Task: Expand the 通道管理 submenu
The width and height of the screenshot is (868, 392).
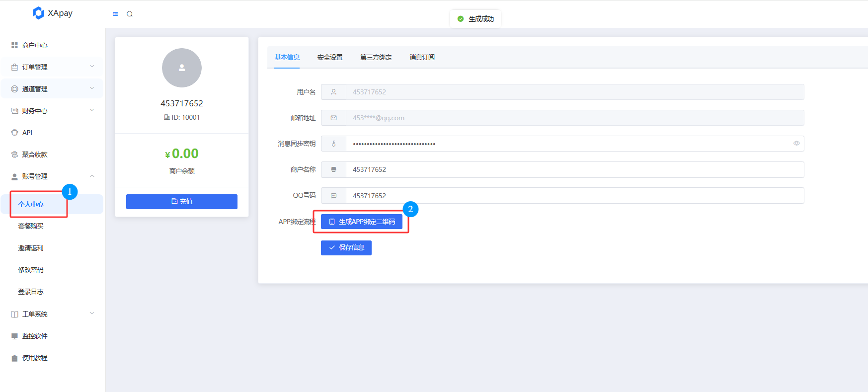Action: click(52, 89)
